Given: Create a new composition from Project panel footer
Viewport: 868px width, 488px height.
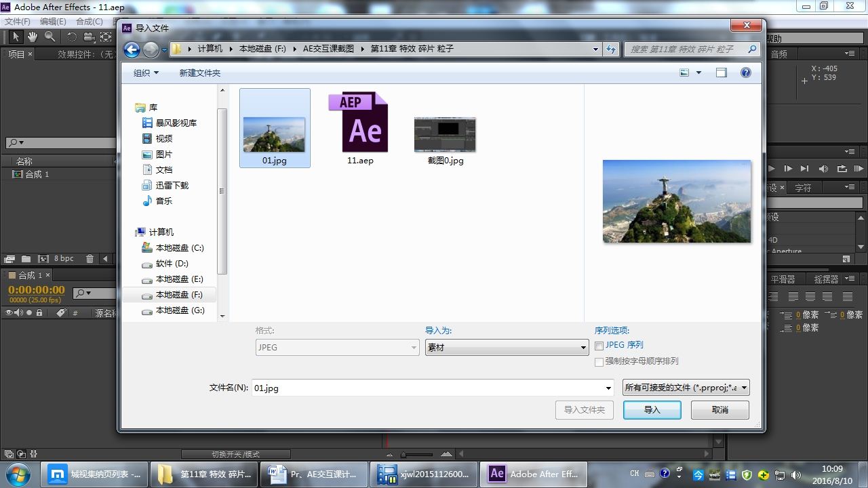Looking at the screenshot, I should [x=43, y=258].
